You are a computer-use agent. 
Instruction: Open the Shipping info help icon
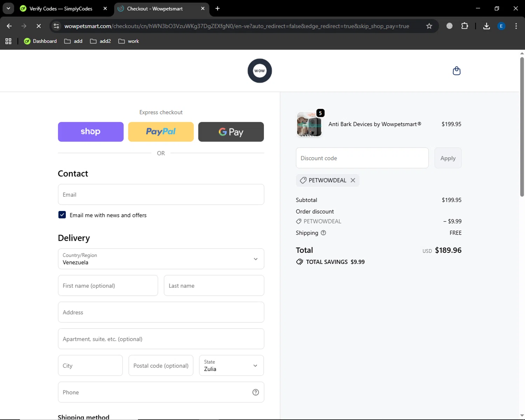pyautogui.click(x=323, y=233)
